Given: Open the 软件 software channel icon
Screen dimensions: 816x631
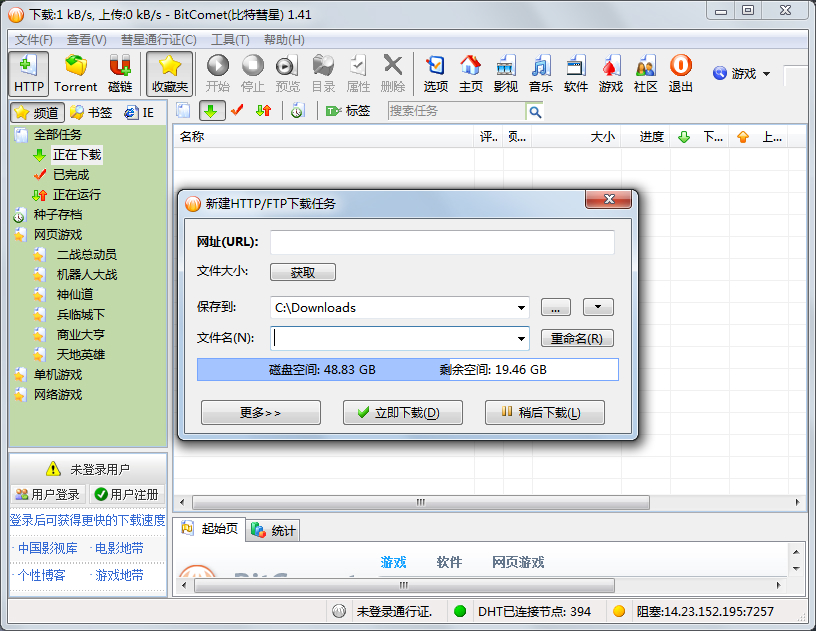Looking at the screenshot, I should [576, 74].
